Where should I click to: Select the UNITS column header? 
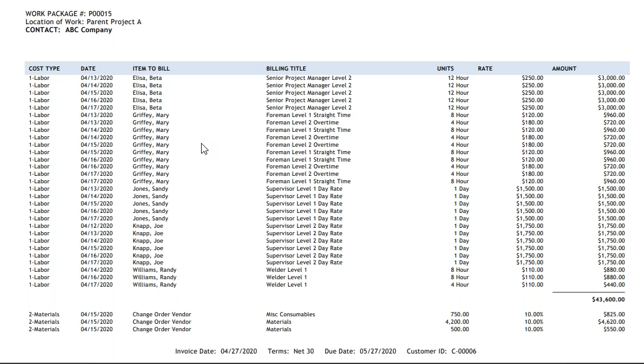[x=445, y=69]
